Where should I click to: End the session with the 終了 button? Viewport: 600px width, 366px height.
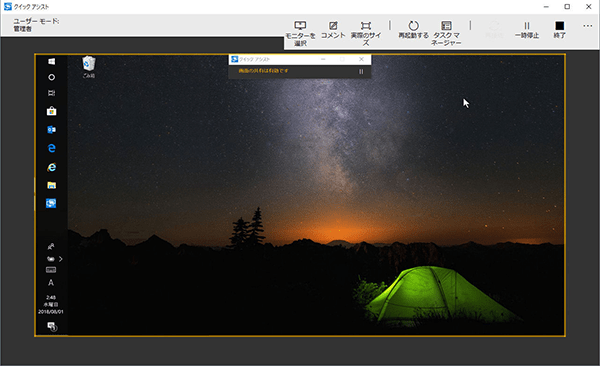(x=559, y=30)
